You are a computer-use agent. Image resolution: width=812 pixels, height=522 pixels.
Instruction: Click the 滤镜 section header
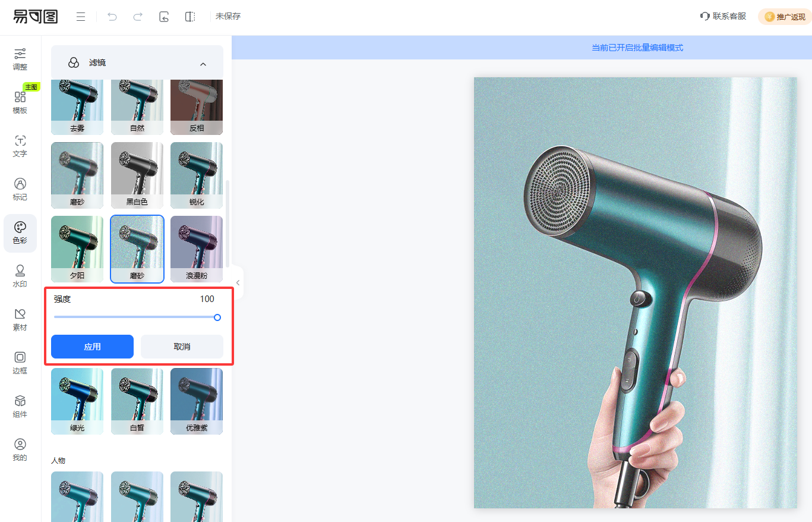click(x=137, y=62)
